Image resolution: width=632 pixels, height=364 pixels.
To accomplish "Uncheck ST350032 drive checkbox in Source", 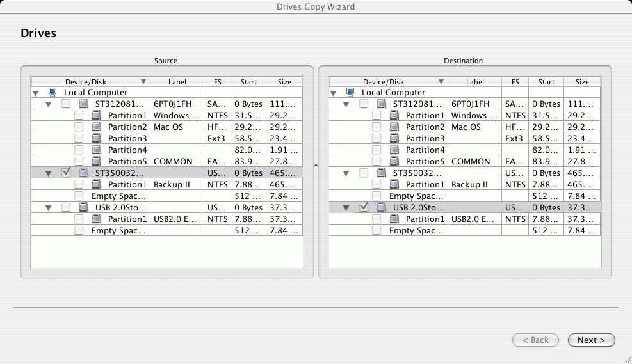I will [66, 172].
